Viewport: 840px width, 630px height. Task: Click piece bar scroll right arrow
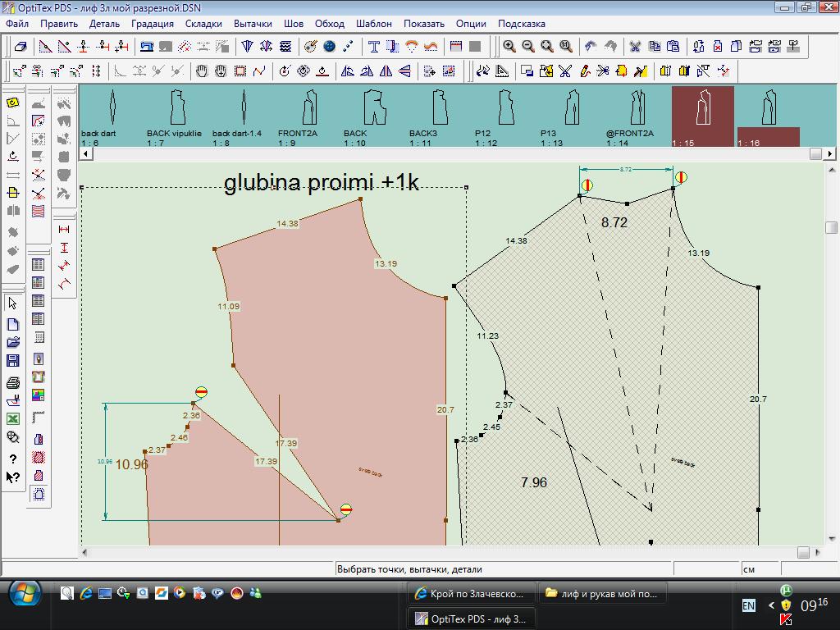831,153
